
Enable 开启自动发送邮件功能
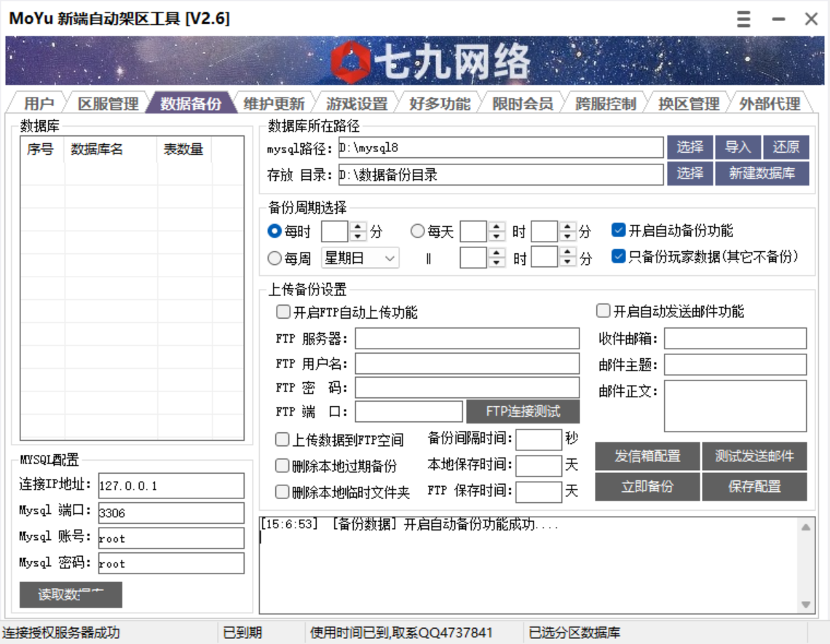(601, 312)
